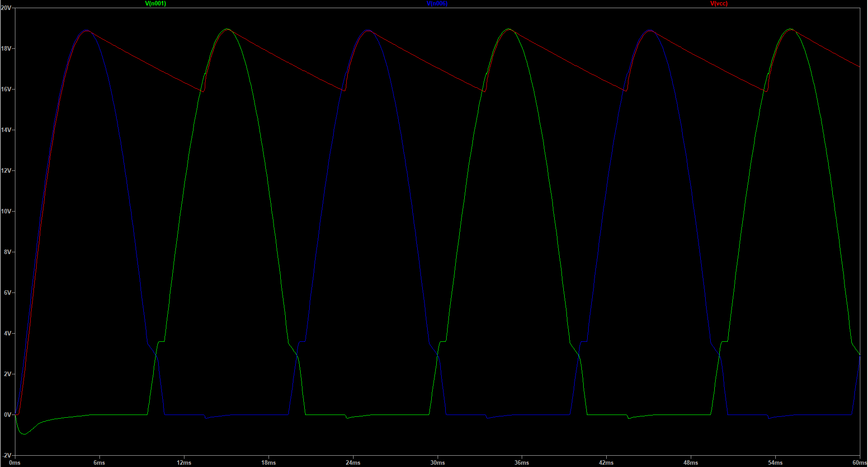868x467 pixels.
Task: Click the 54ms time axis label
Action: pos(775,462)
